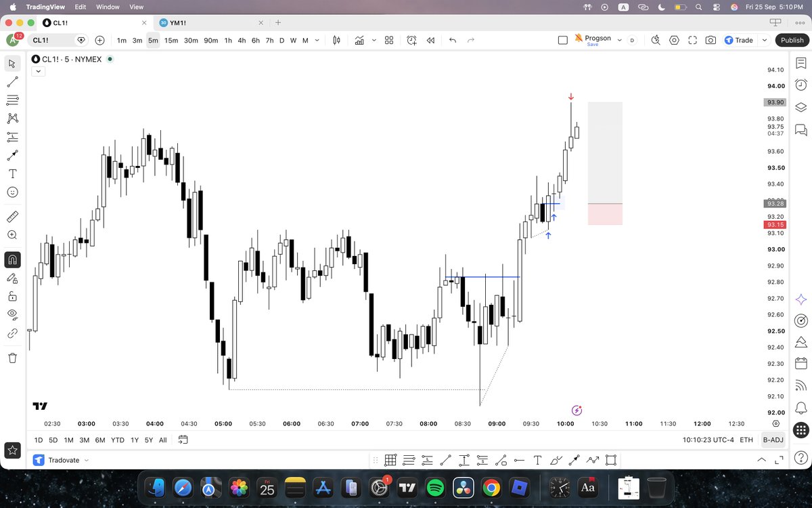Open the Window menu in menu bar
Image resolution: width=812 pixels, height=508 pixels.
(x=108, y=7)
